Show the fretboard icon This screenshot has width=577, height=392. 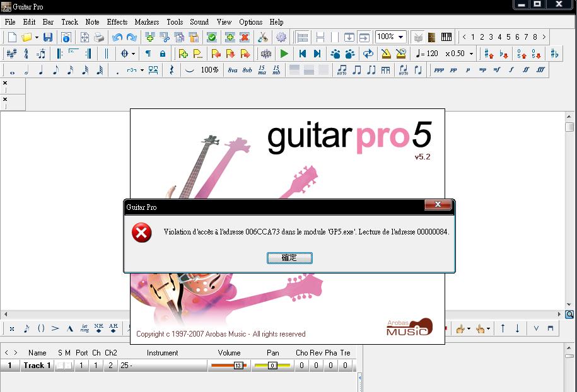pyautogui.click(x=431, y=37)
